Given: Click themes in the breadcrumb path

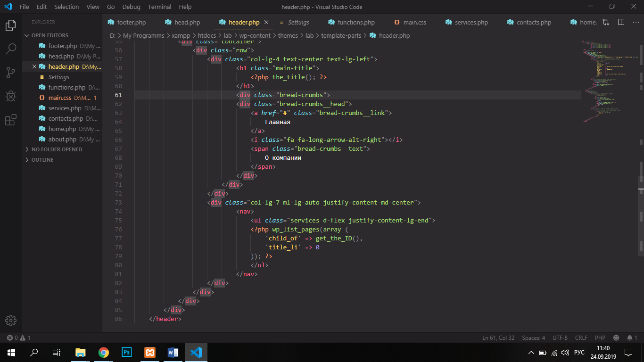Looking at the screenshot, I should 288,35.
